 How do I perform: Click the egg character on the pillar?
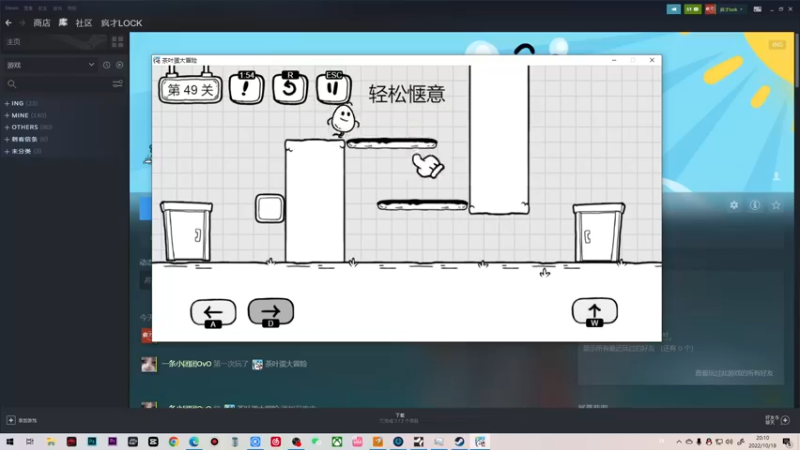343,120
